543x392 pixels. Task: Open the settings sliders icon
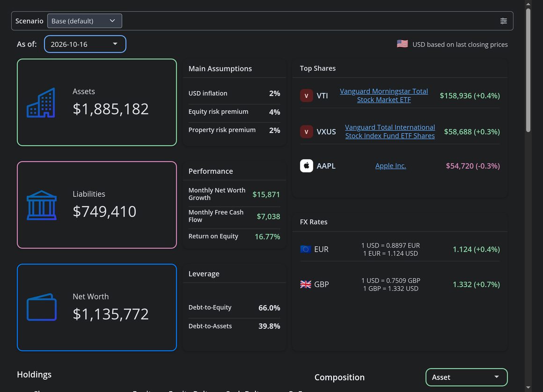click(504, 21)
